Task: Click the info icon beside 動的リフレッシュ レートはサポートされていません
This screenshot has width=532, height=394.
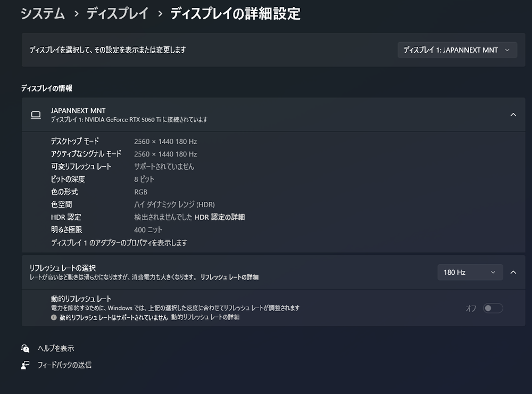Action: click(54, 317)
